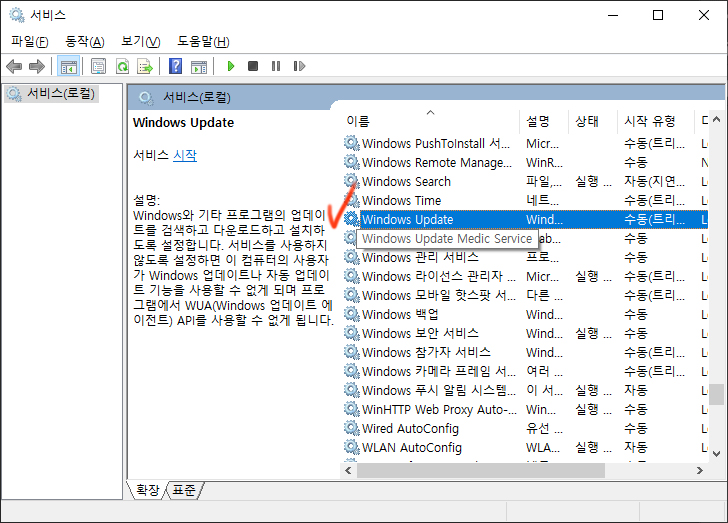Open the 파일(F) menu

30,42
